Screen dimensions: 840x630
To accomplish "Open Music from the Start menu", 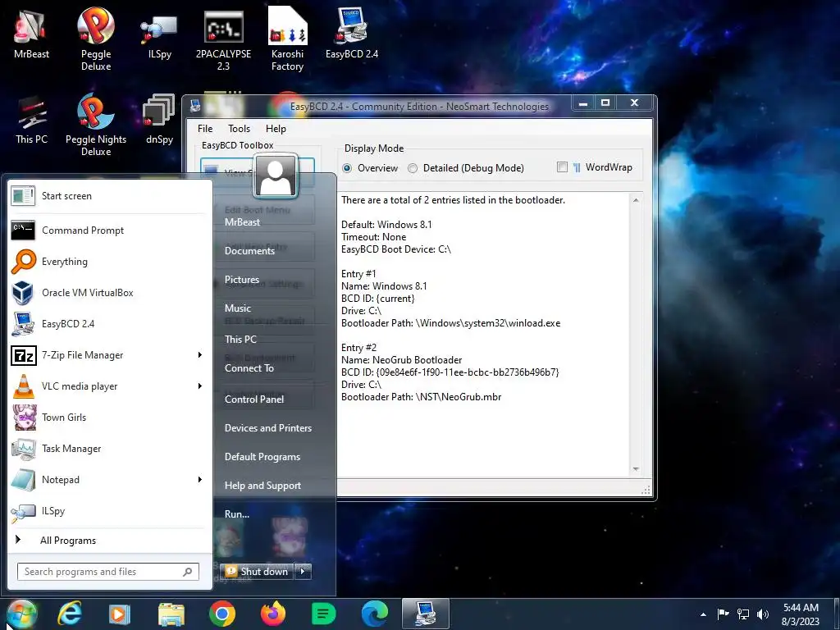I will point(238,308).
